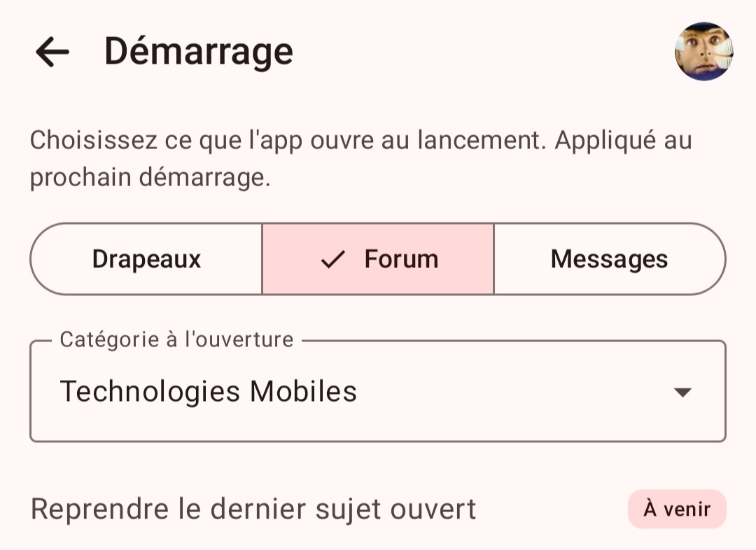756x550 pixels.
Task: Click the Technologies Mobiles selected value
Action: coord(209,391)
